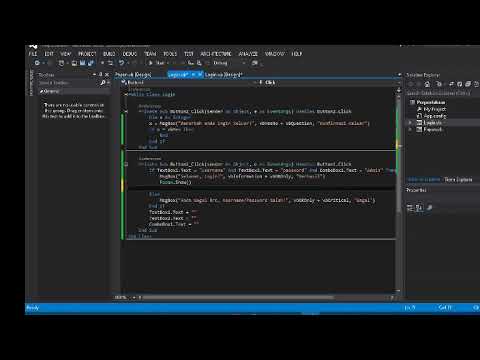Open the document tab overflow dropdown

pyautogui.click(x=399, y=75)
